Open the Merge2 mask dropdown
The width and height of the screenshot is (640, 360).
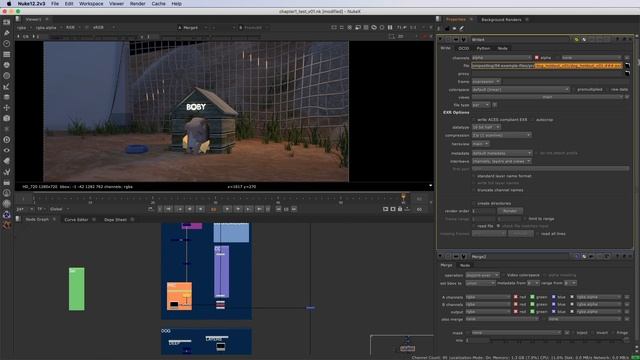tap(517, 333)
